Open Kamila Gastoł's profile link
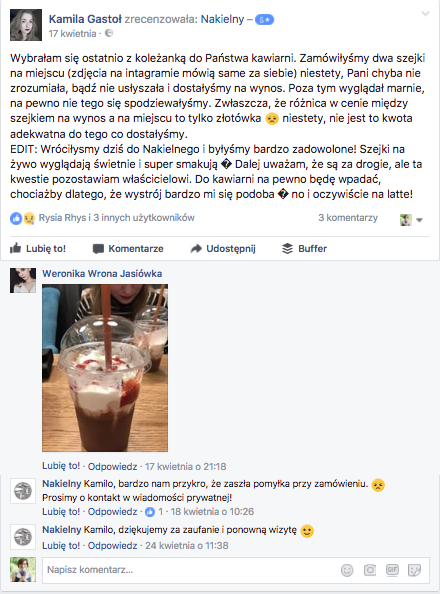This screenshot has width=440, height=594. pyautogui.click(x=85, y=19)
